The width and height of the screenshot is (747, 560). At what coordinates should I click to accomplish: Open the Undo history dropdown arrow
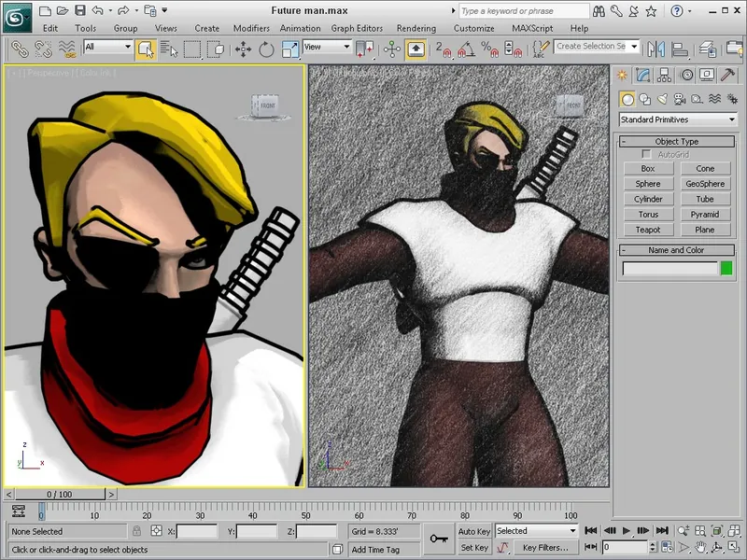[x=110, y=10]
